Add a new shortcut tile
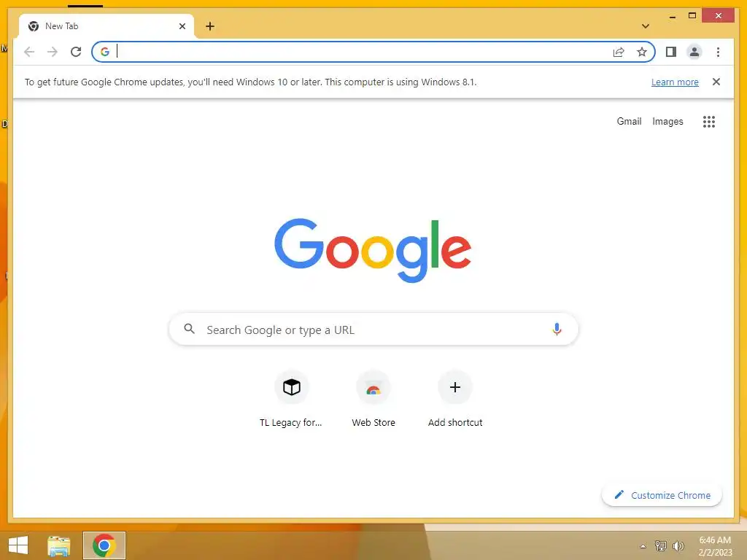The width and height of the screenshot is (747, 560). click(x=455, y=399)
